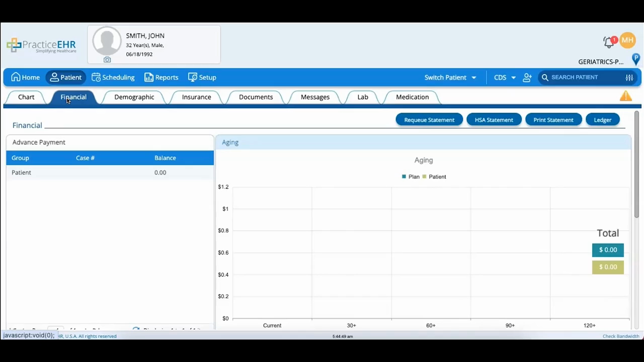Screen dimensions: 644x362
Task: Open the Lab tab
Action: pos(363,97)
